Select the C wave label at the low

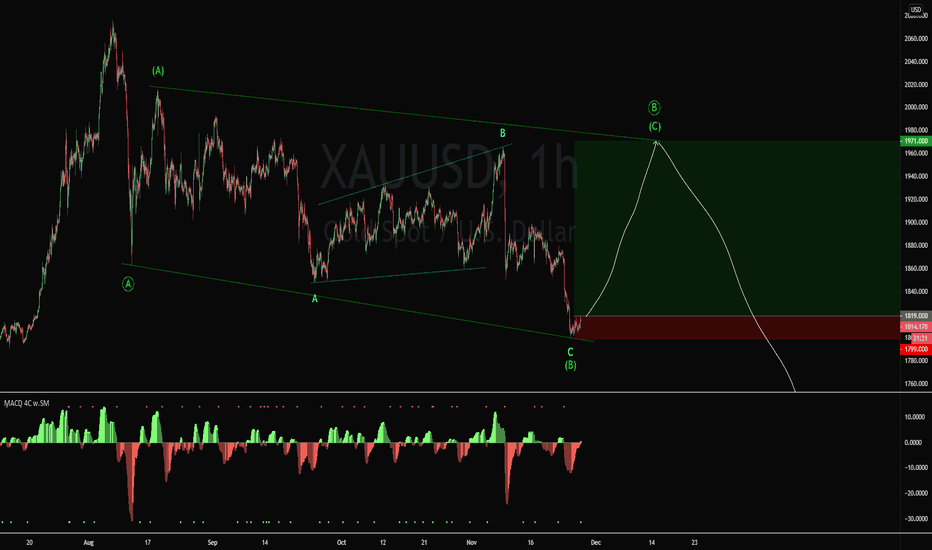(570, 352)
